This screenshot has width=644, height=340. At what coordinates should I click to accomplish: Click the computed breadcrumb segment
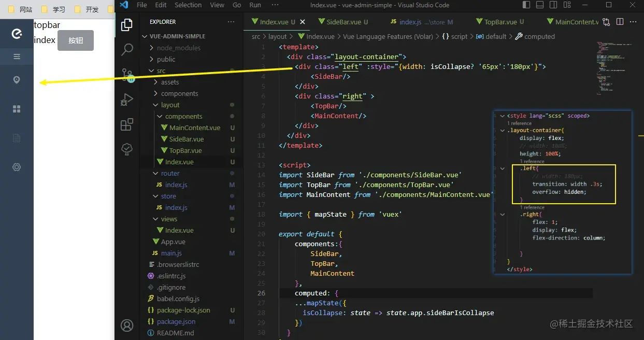point(539,36)
